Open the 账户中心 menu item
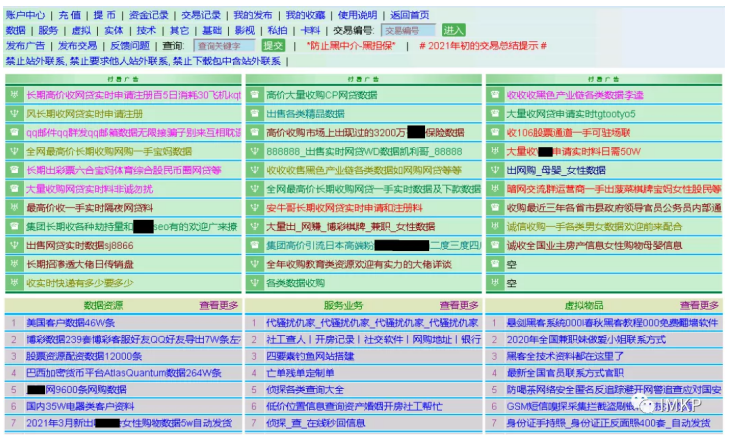Image resolution: width=731 pixels, height=437 pixels. (26, 15)
